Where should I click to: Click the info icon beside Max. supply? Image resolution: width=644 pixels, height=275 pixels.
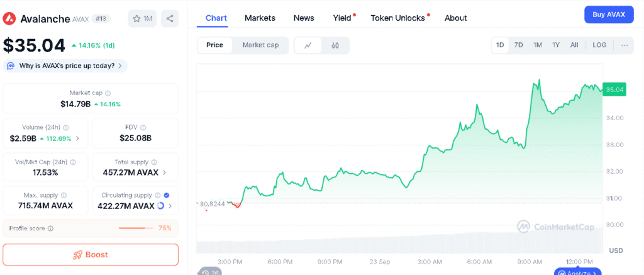tap(64, 196)
